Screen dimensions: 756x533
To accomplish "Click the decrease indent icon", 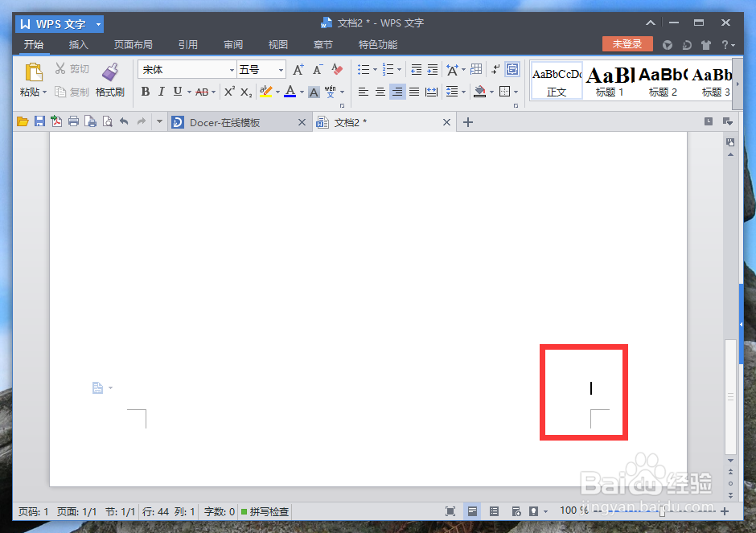I will tap(416, 70).
